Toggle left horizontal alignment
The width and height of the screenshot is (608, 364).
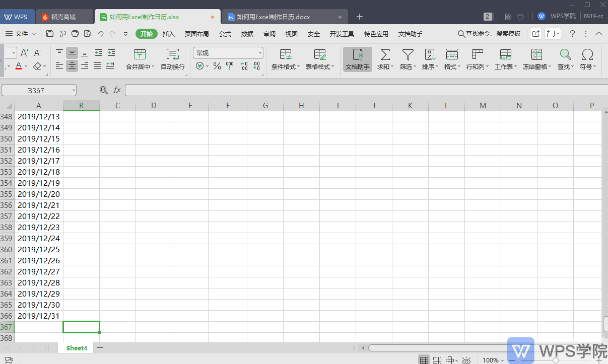pyautogui.click(x=59, y=66)
